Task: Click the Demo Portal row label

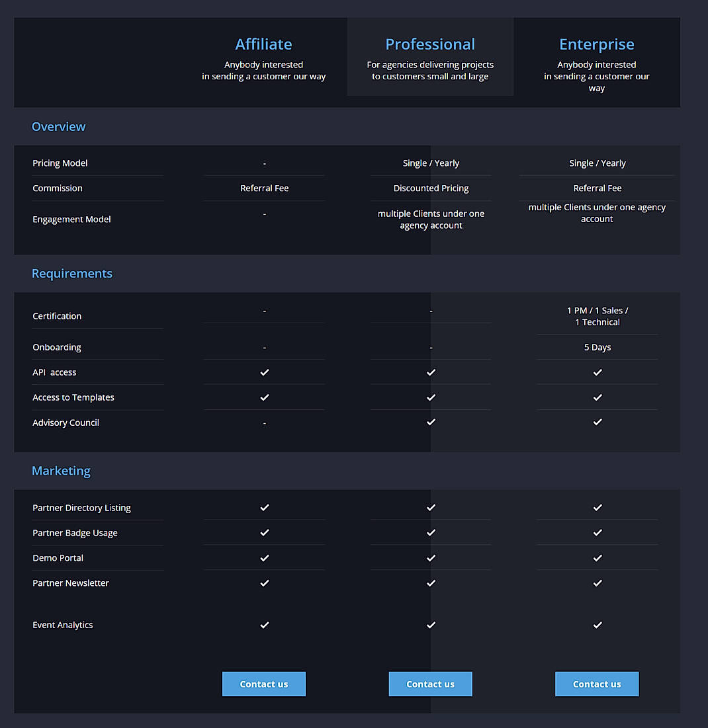Action: [58, 558]
